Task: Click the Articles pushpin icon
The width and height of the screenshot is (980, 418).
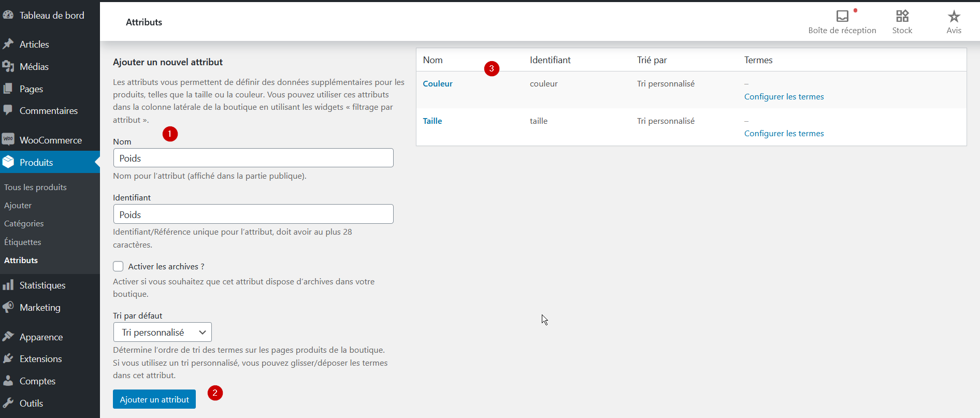Action: pyautogui.click(x=8, y=44)
